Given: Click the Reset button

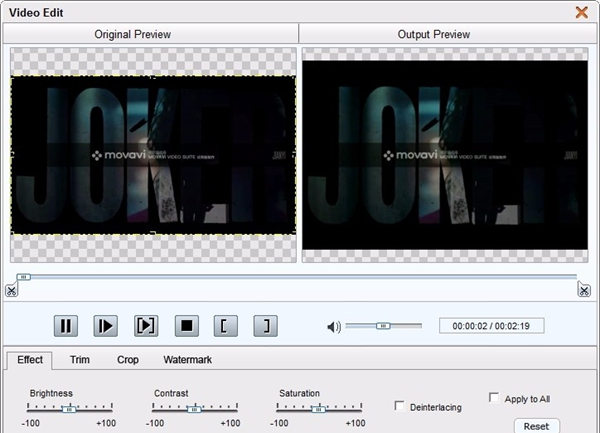Looking at the screenshot, I should tap(536, 426).
